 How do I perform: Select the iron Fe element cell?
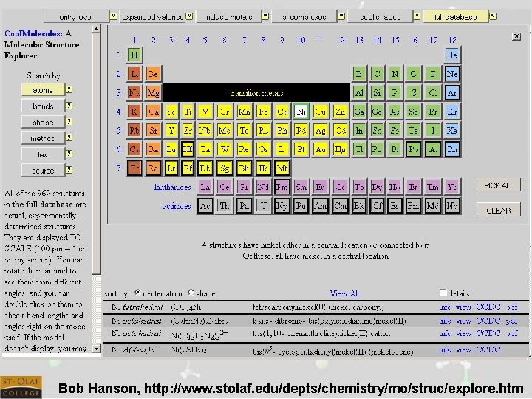[x=263, y=112]
